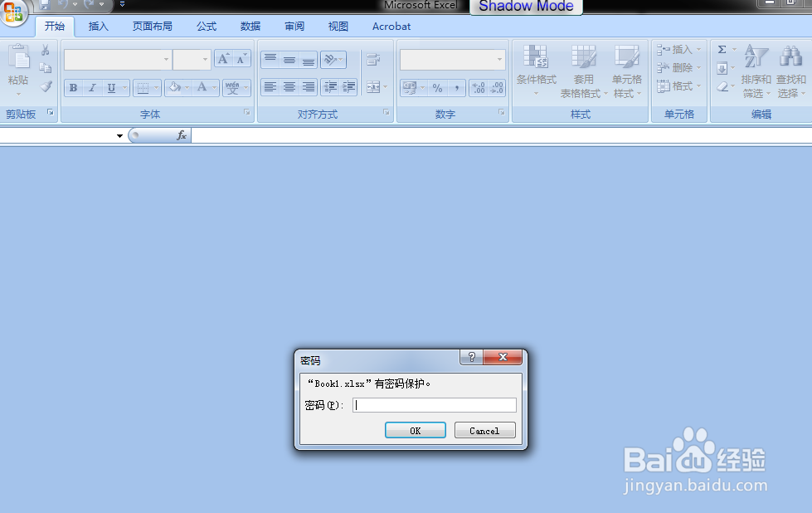Switch to the 开始 tab
Viewport: 812px width, 513px height.
pyautogui.click(x=55, y=27)
